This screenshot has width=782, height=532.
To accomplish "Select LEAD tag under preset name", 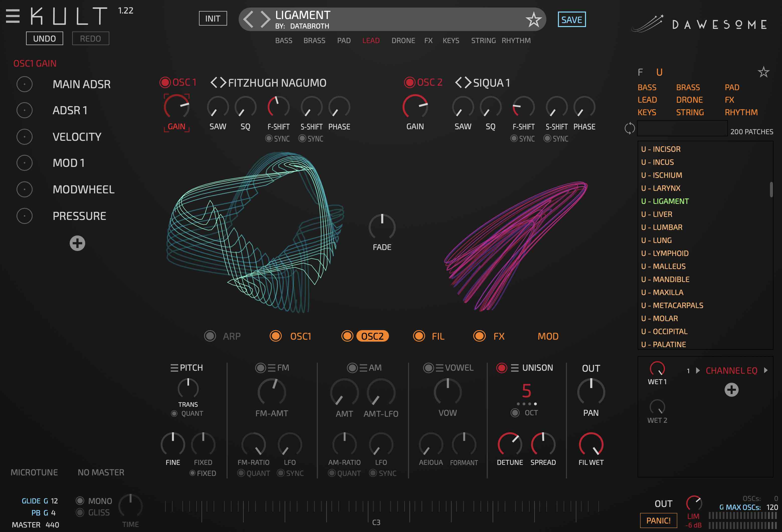I will coord(371,41).
